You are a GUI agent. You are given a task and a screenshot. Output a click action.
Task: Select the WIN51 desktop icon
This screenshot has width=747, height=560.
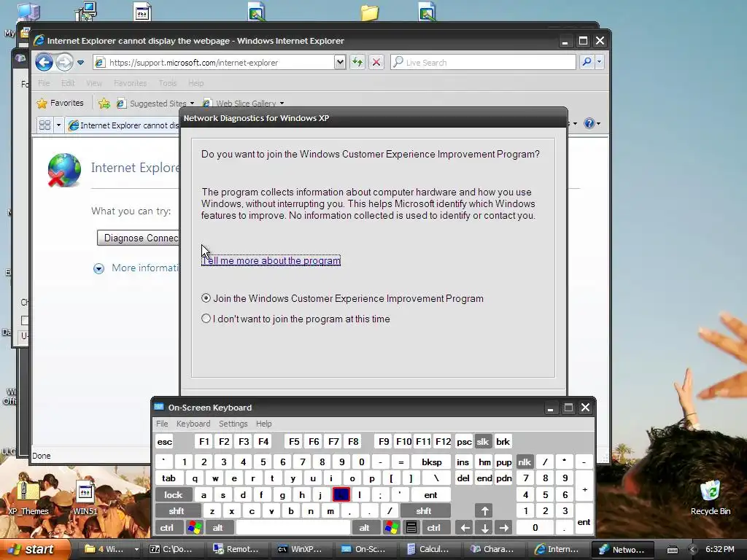[x=85, y=498]
